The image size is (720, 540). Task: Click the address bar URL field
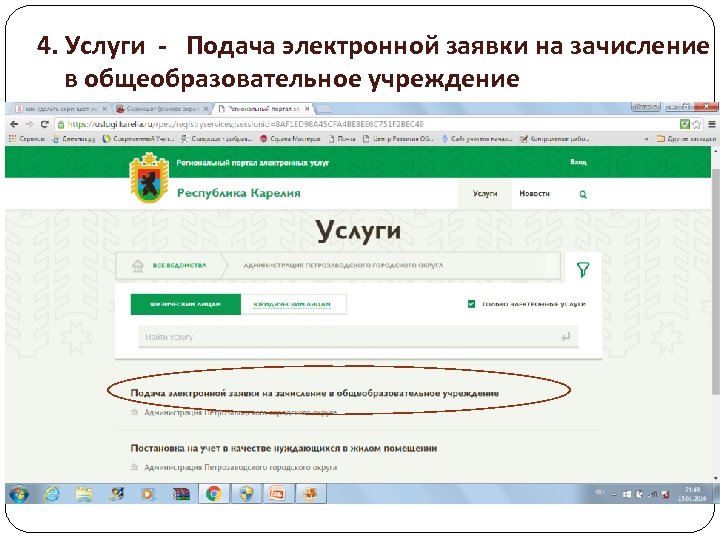click(x=367, y=124)
